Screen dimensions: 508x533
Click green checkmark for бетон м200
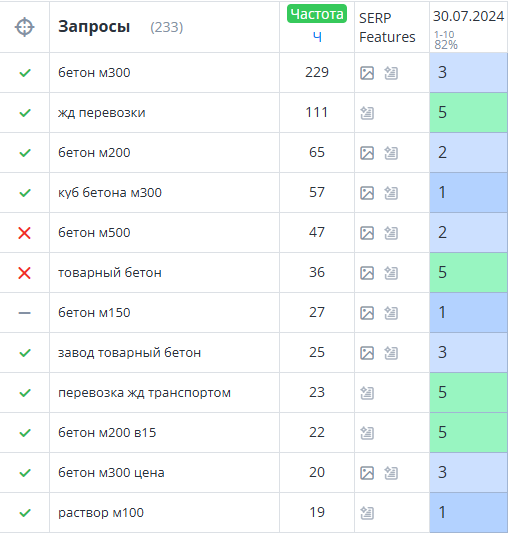tap(25, 153)
